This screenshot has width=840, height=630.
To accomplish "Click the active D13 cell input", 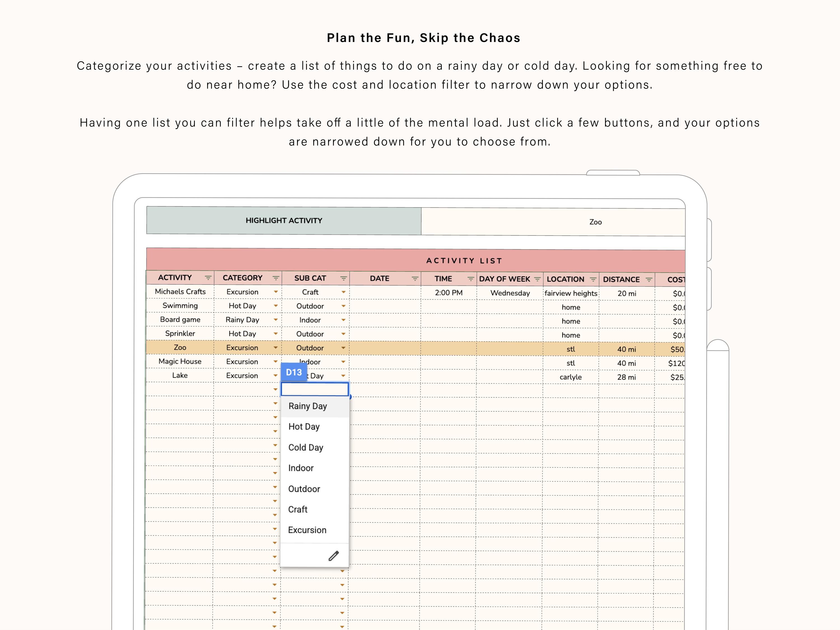I will coord(315,389).
